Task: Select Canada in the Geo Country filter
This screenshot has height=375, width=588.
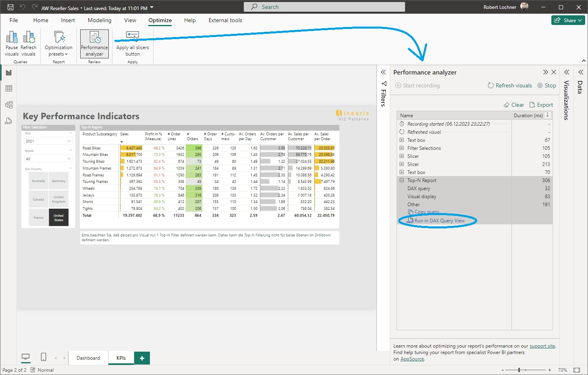Action: (x=38, y=199)
